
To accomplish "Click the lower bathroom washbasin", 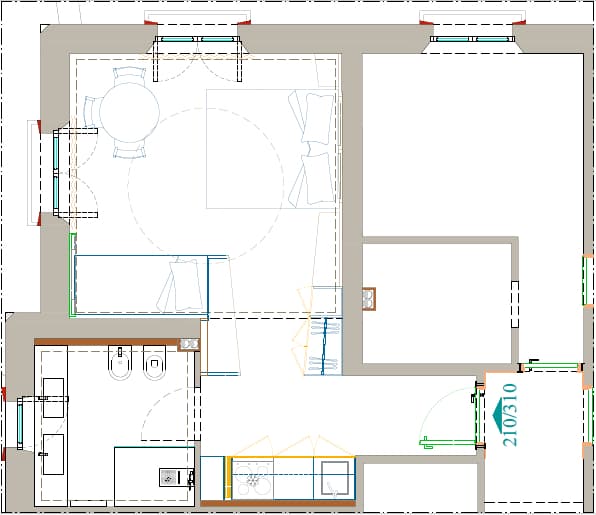I will pyautogui.click(x=53, y=455).
